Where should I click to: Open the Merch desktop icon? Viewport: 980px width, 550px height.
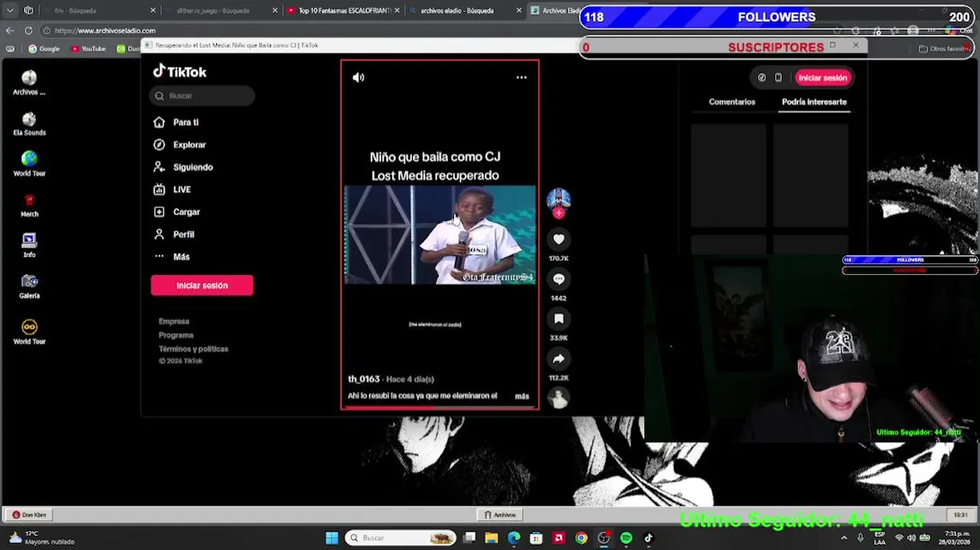(x=29, y=205)
